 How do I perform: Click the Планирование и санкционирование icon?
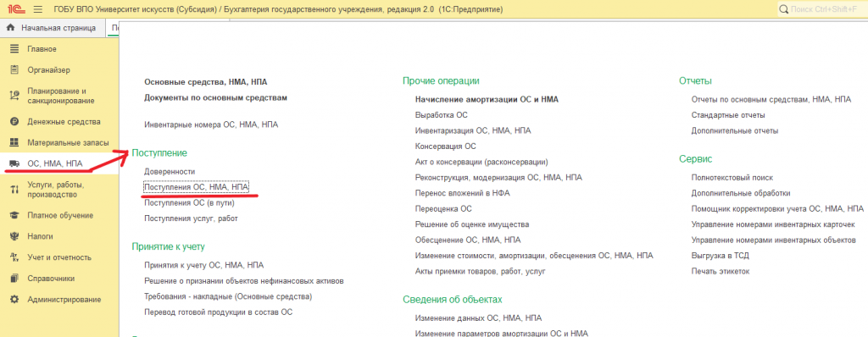[x=15, y=96]
